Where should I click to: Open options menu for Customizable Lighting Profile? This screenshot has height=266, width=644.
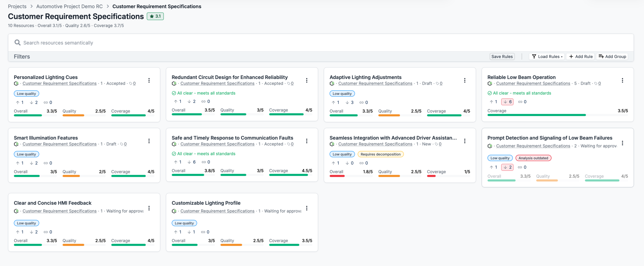pos(307,208)
